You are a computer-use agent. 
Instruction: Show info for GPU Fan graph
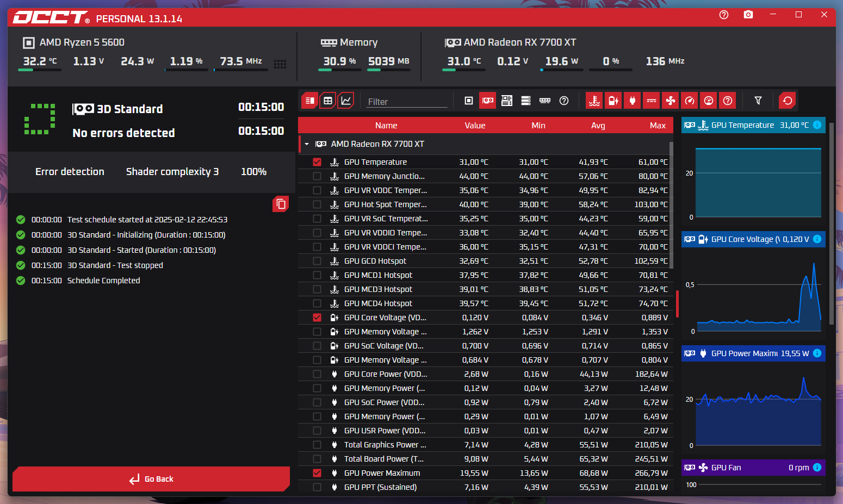(x=817, y=468)
